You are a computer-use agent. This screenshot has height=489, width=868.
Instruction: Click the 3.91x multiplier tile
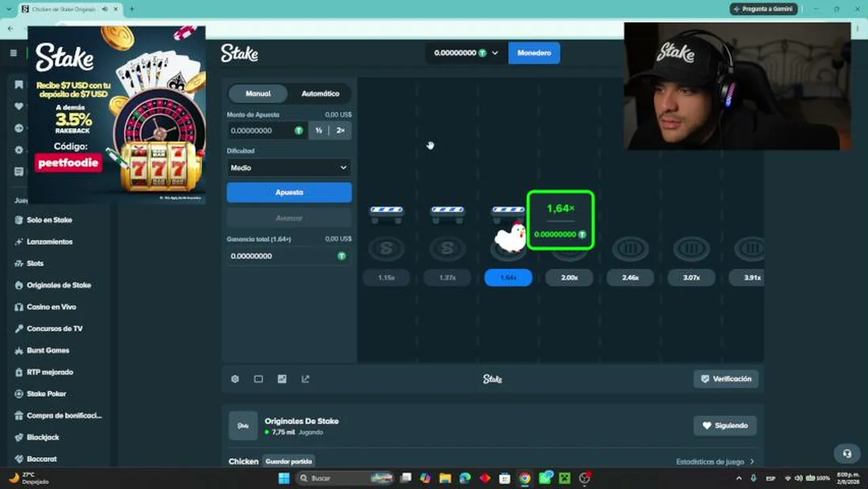746,278
